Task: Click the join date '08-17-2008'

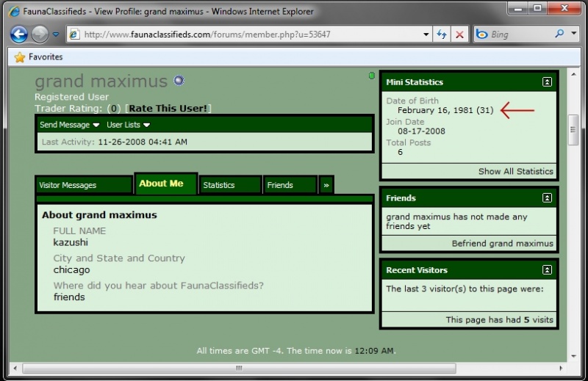Action: pyautogui.click(x=421, y=131)
